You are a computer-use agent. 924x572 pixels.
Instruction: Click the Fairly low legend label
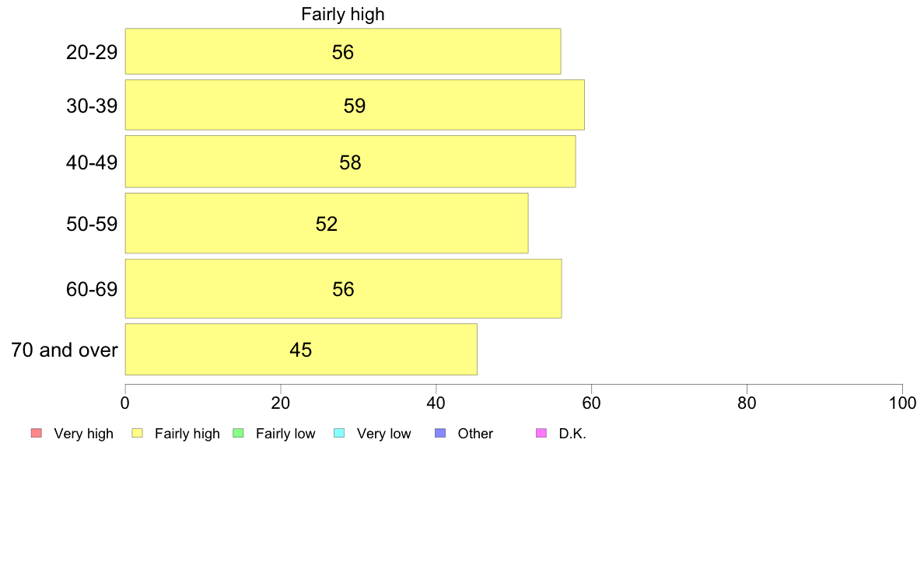point(285,434)
